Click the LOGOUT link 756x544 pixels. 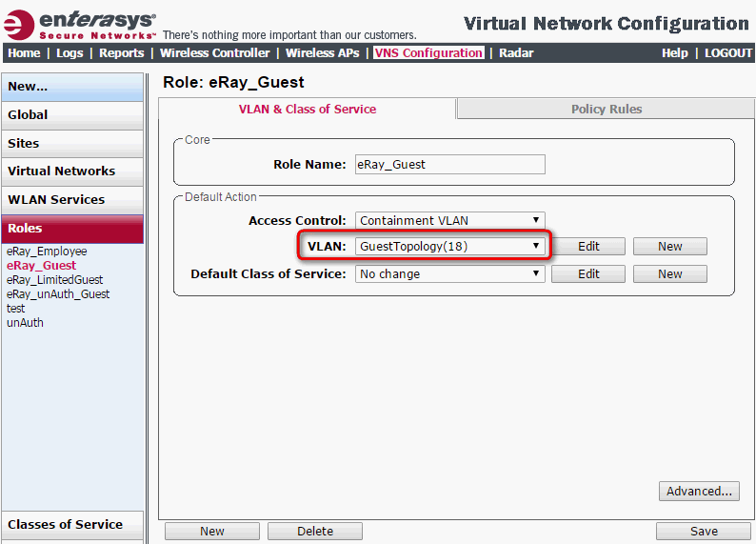point(728,53)
